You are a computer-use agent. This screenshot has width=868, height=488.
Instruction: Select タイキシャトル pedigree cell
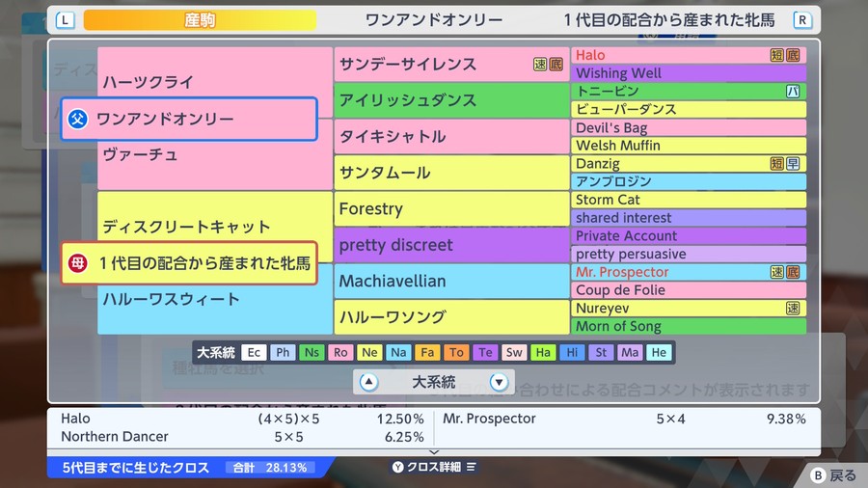tap(451, 136)
